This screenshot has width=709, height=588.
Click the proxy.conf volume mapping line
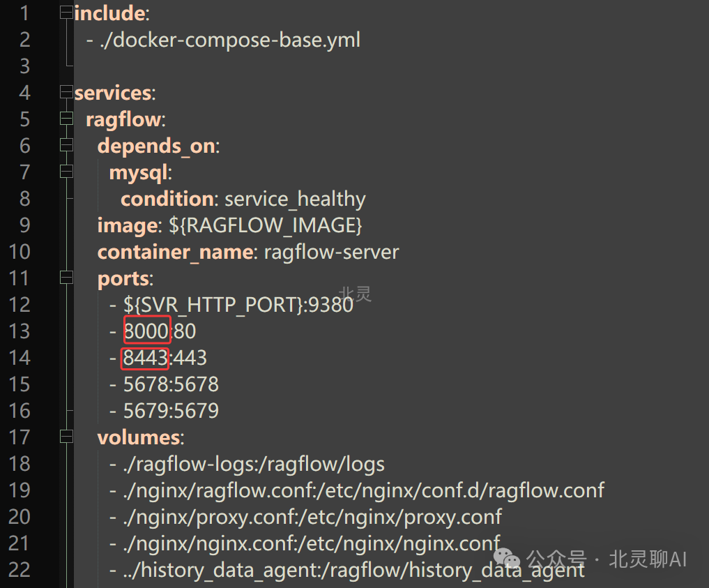tap(312, 518)
